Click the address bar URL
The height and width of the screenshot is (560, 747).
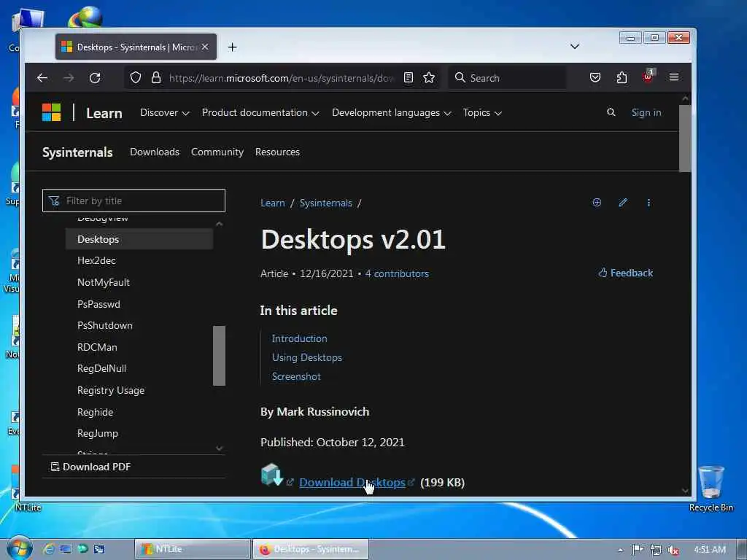281,78
